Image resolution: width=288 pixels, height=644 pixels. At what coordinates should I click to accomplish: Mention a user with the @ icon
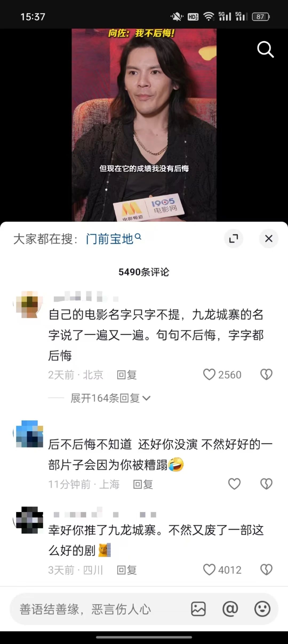[x=230, y=609]
